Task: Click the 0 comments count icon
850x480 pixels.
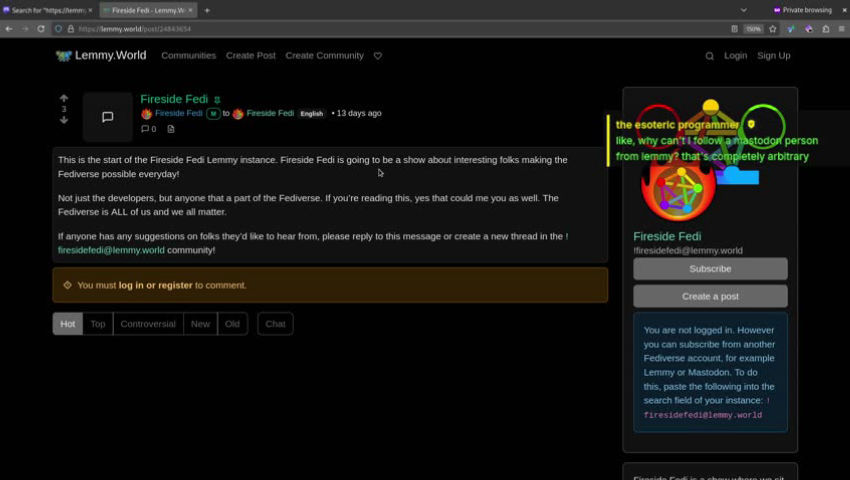Action: point(149,129)
